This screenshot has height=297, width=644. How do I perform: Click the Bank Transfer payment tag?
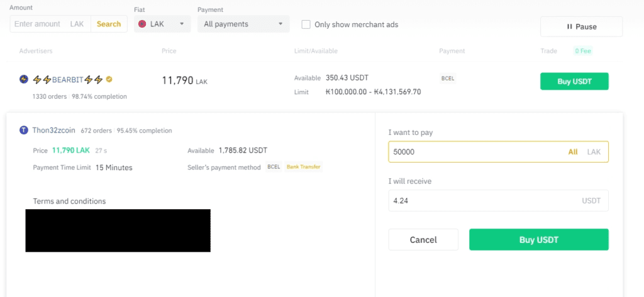click(304, 168)
